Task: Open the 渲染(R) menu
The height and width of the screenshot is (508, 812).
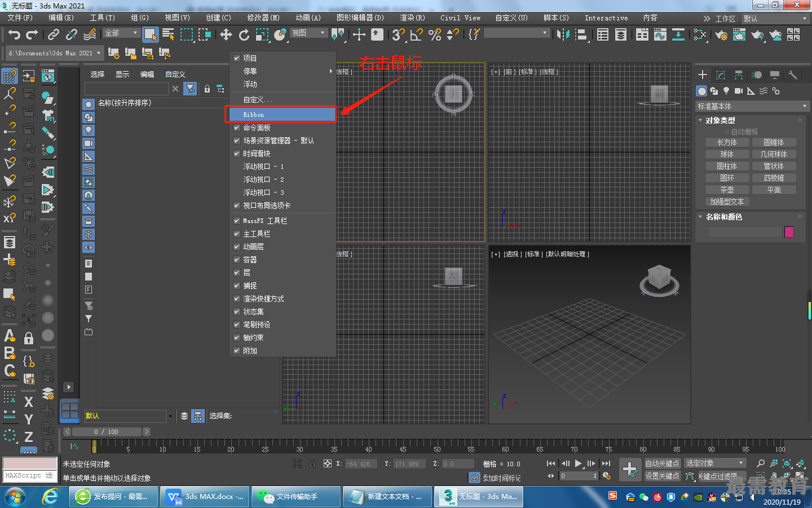Action: pyautogui.click(x=412, y=18)
